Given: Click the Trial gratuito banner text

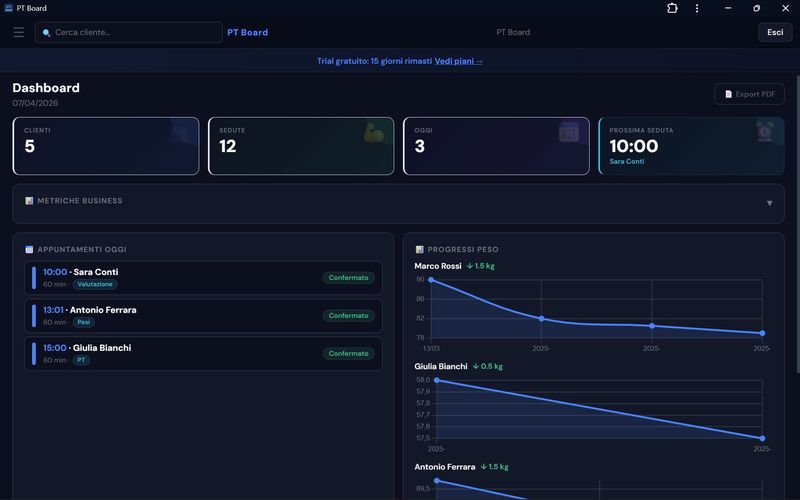Looking at the screenshot, I should (x=374, y=61).
